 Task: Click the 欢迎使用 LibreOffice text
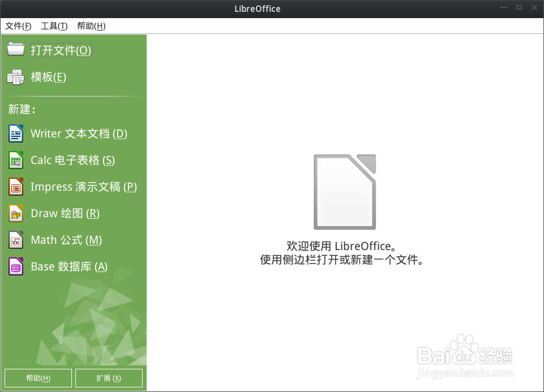[342, 246]
